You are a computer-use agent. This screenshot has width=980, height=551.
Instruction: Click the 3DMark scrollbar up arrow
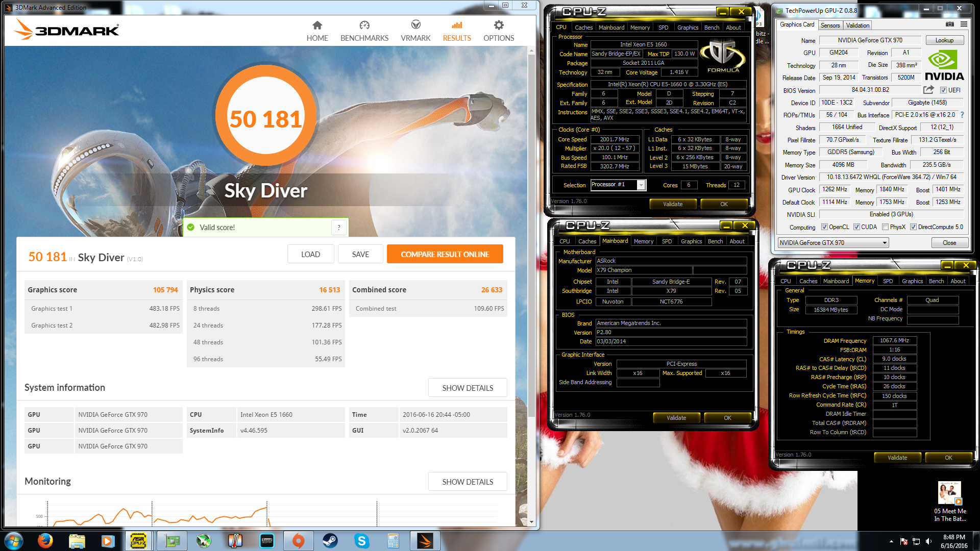click(x=531, y=51)
